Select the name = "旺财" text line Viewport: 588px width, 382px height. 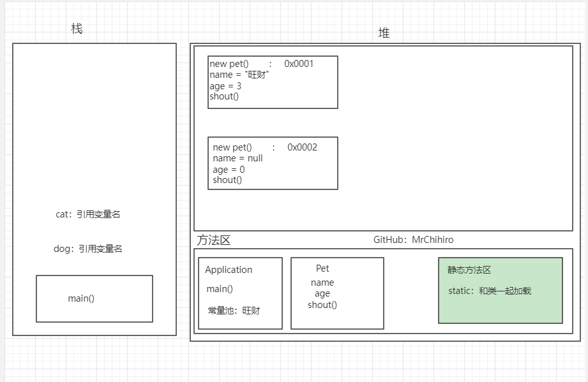coord(239,75)
